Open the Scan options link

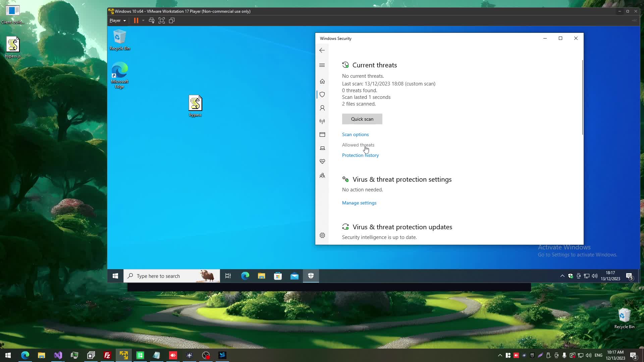click(355, 134)
